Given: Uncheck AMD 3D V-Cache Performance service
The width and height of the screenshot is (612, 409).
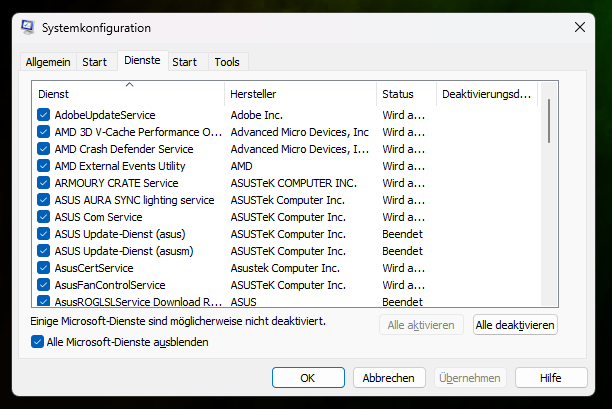Looking at the screenshot, I should [x=43, y=132].
